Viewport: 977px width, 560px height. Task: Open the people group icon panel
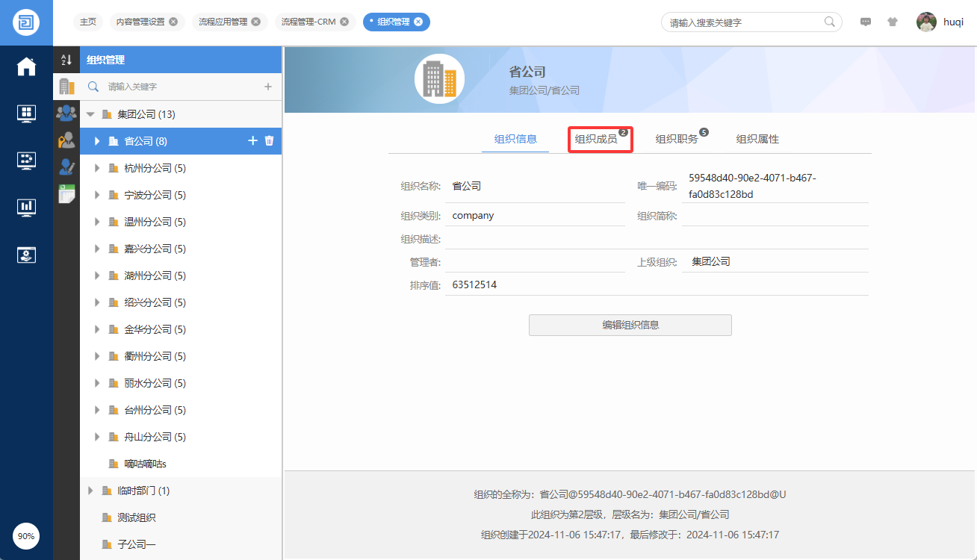point(66,113)
